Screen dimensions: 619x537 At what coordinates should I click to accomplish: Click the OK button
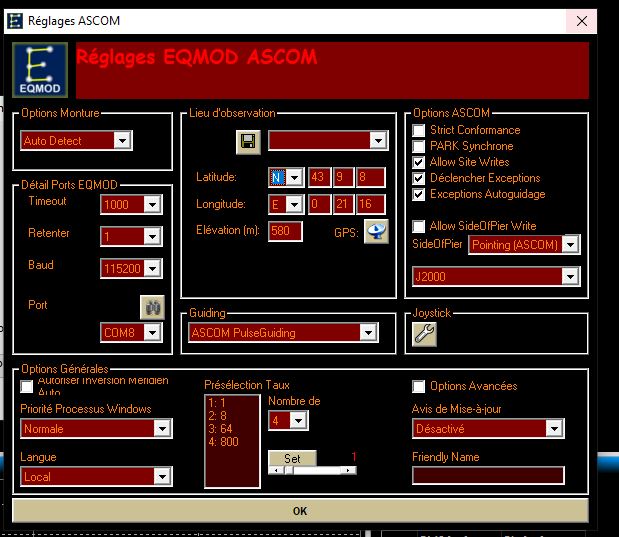click(300, 511)
